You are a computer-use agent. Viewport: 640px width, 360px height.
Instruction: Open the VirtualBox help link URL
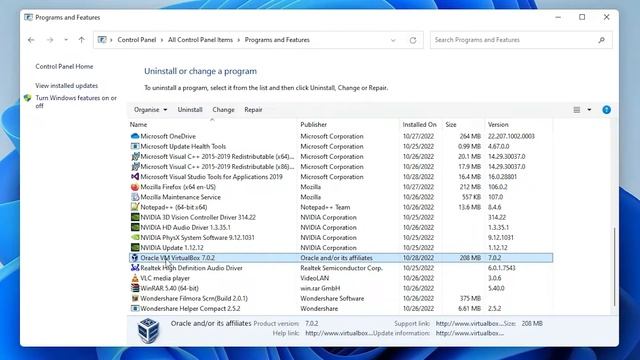coord(339,333)
